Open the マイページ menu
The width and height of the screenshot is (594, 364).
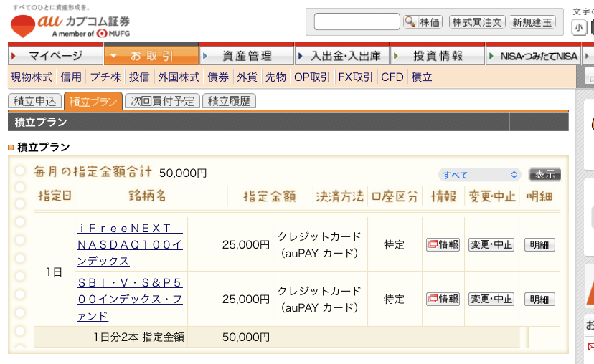(55, 56)
